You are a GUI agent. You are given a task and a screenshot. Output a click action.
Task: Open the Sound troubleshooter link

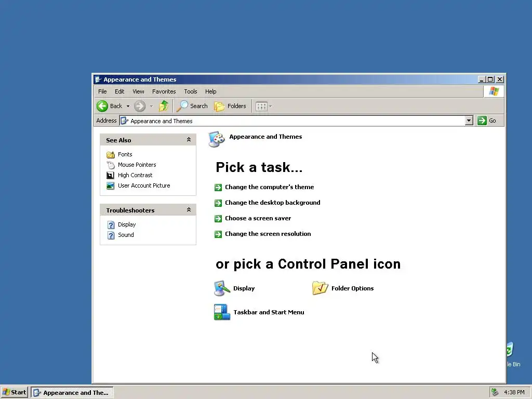tap(126, 235)
